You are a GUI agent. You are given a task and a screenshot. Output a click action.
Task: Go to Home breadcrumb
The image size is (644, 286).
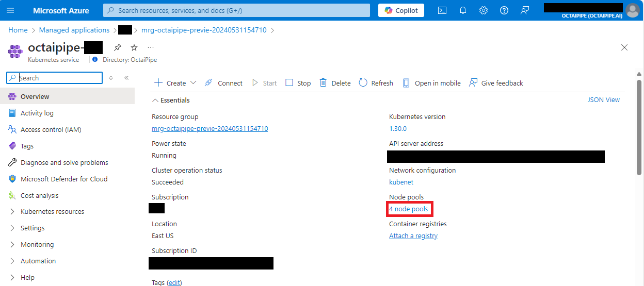[18, 30]
